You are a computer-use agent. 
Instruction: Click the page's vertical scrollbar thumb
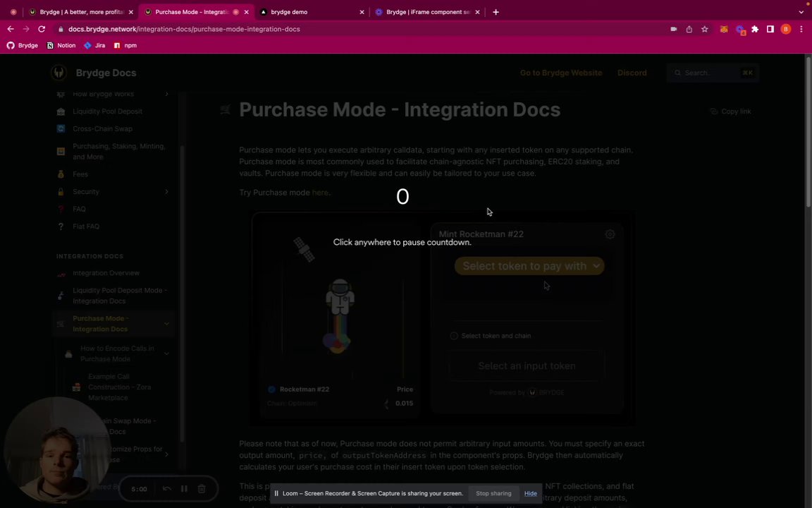(x=808, y=132)
